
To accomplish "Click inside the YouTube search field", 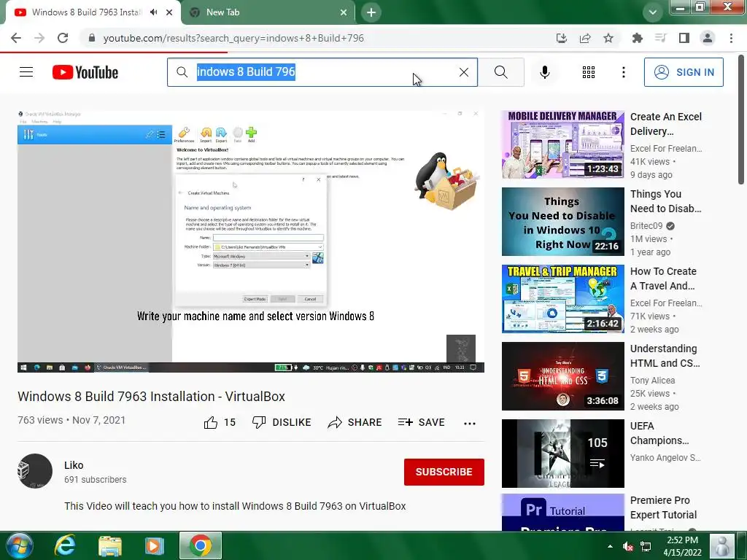I will coord(322,72).
